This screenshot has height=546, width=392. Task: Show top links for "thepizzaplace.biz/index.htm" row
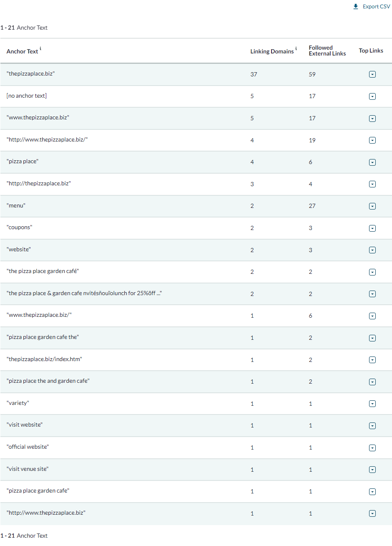click(x=372, y=360)
